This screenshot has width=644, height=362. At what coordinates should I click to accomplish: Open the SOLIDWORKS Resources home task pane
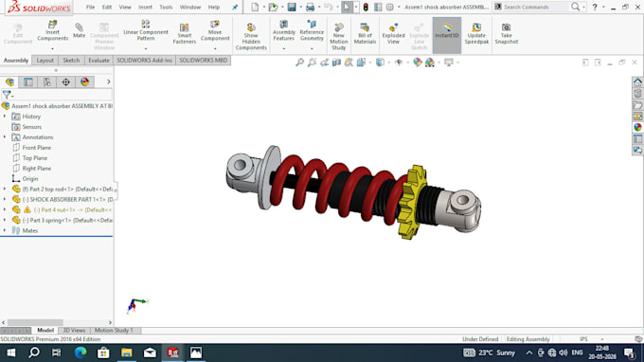(x=637, y=81)
